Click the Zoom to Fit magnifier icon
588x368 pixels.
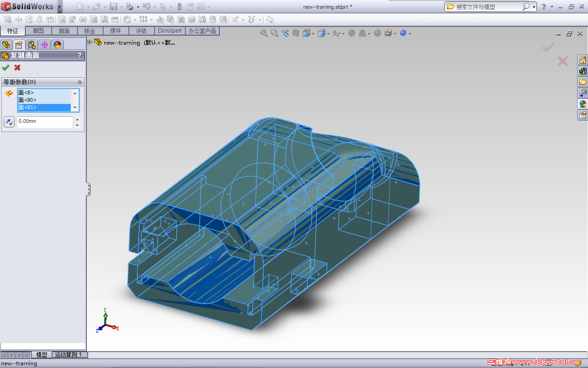[x=264, y=33]
